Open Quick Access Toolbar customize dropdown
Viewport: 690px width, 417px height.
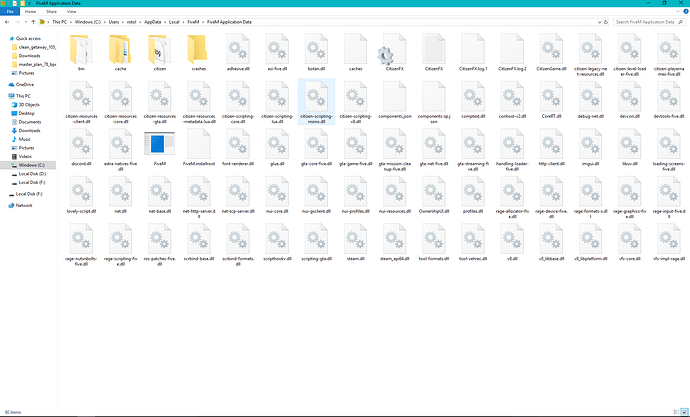(29, 3)
